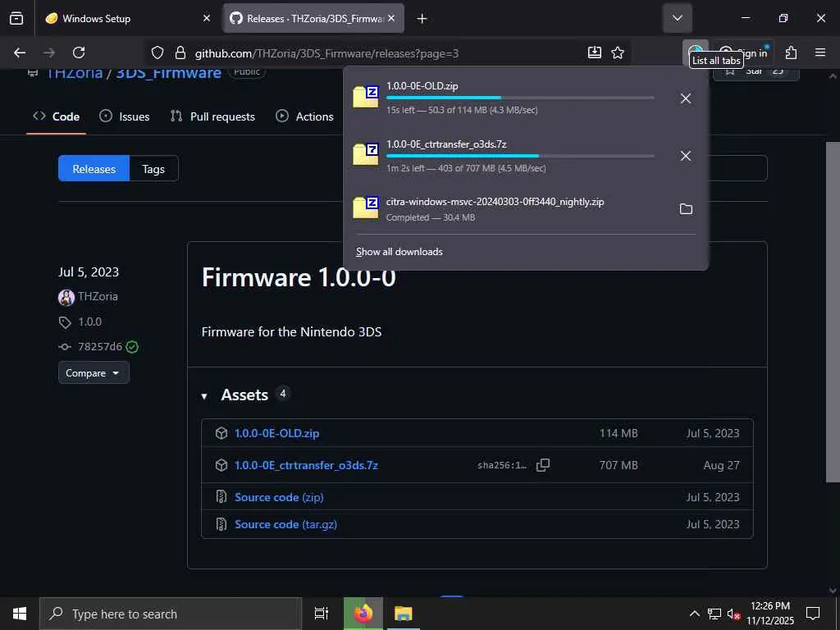Click the Aug 27 date text
Screen dimensions: 840x630
pos(721,465)
